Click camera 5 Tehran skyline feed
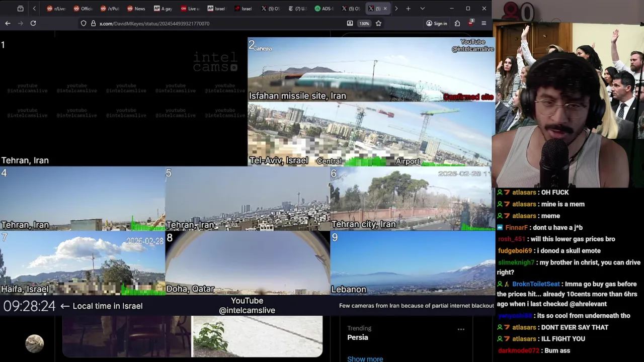 248,199
